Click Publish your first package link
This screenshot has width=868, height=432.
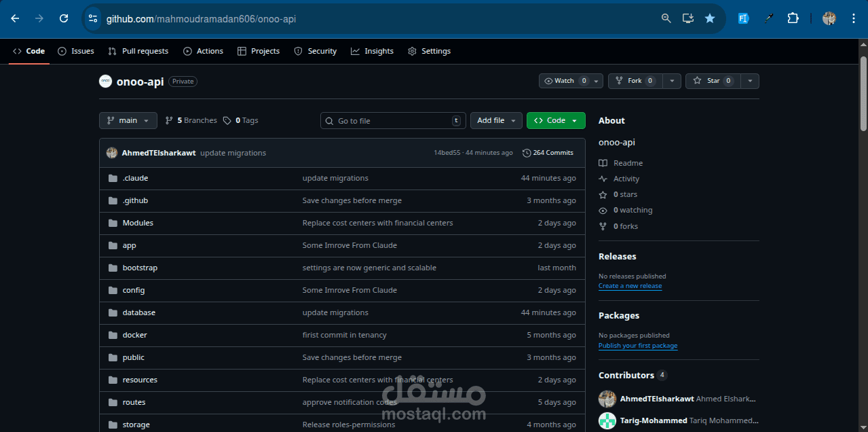point(638,346)
